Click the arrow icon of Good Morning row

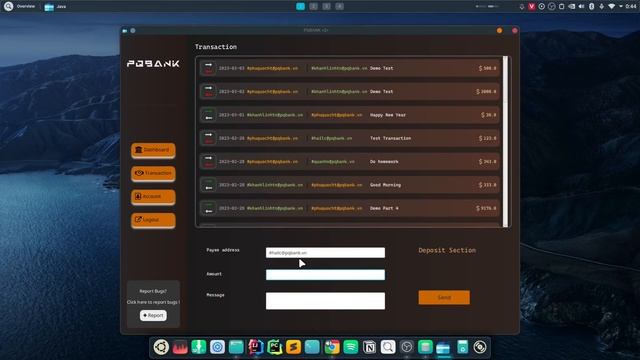pos(209,185)
